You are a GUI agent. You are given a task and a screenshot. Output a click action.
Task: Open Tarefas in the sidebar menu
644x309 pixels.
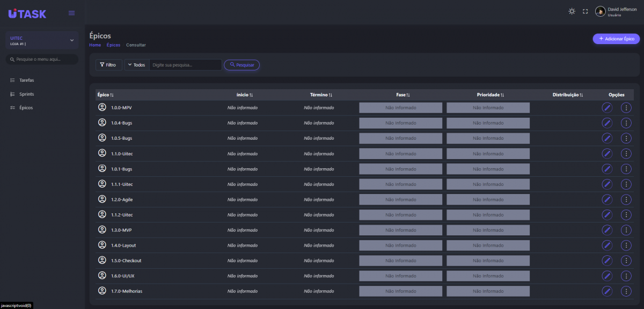coord(26,80)
